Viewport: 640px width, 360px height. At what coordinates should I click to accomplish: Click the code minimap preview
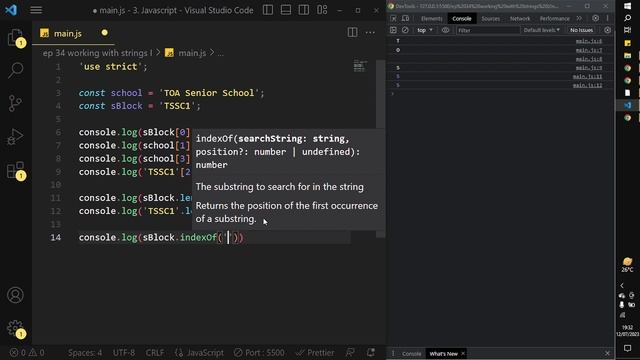(x=359, y=66)
